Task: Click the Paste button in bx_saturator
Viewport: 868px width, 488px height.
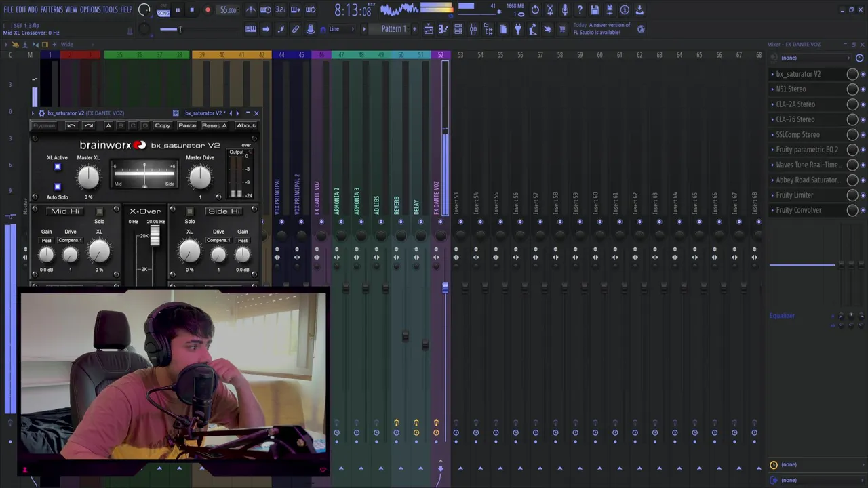Action: [x=187, y=125]
